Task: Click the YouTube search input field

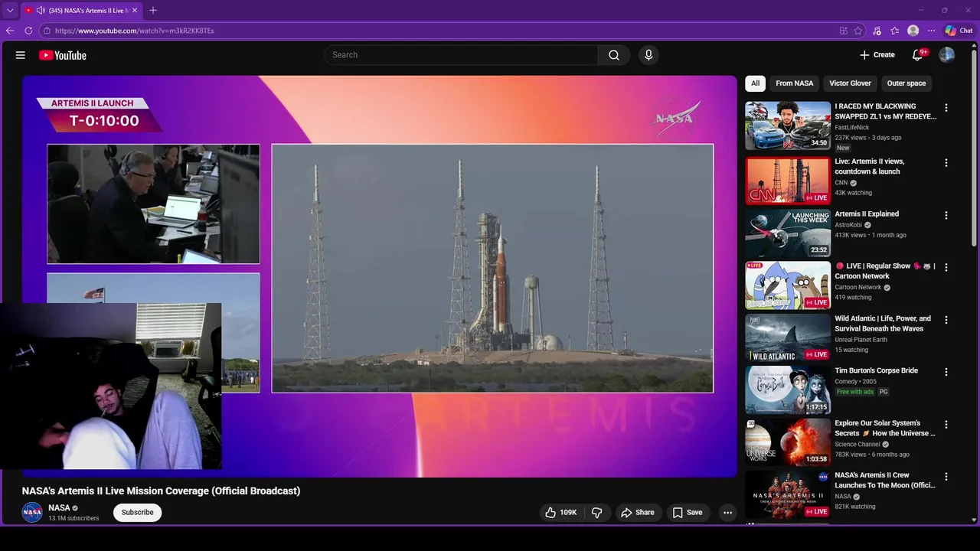Action: [x=461, y=55]
